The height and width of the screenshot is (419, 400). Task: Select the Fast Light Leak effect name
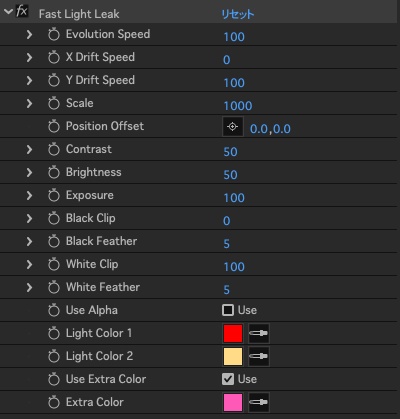pos(79,14)
